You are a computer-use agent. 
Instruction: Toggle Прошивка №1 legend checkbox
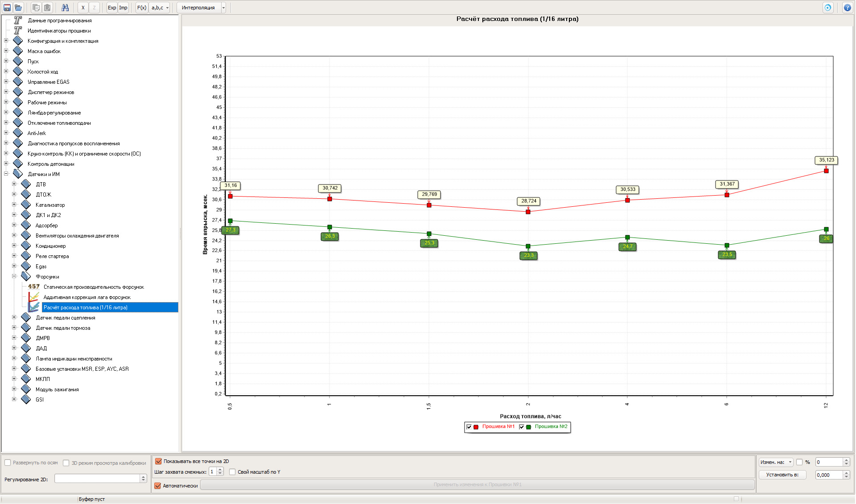click(x=469, y=427)
